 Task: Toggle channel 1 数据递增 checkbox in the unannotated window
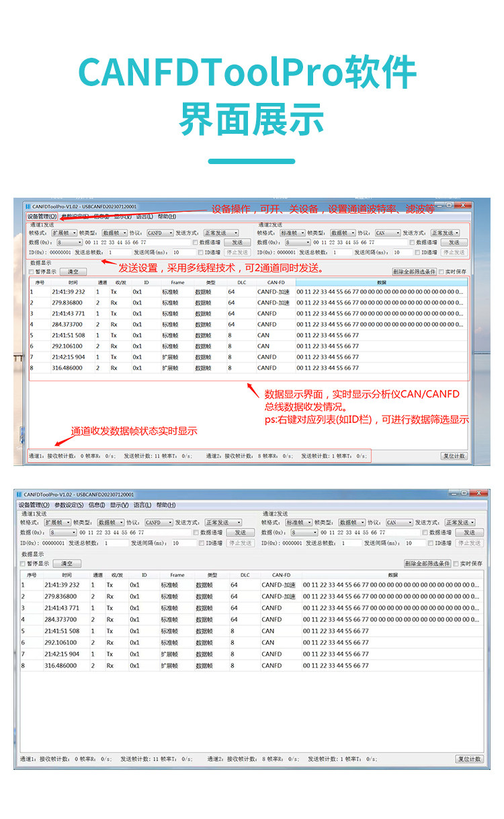tap(196, 533)
